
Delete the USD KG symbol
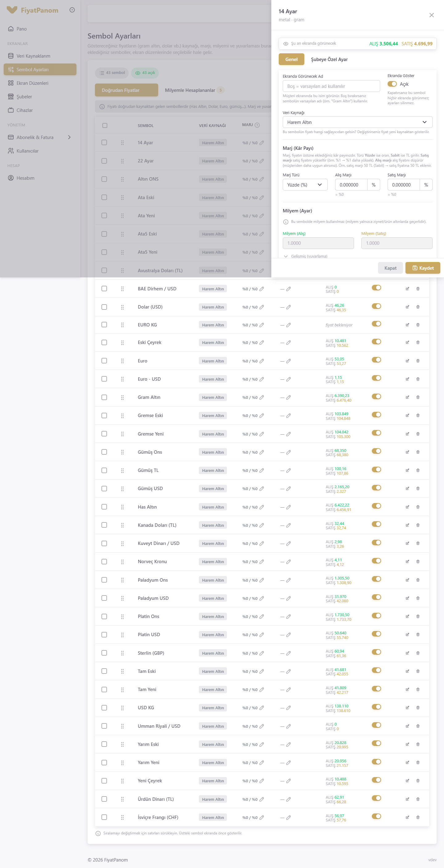(x=418, y=708)
